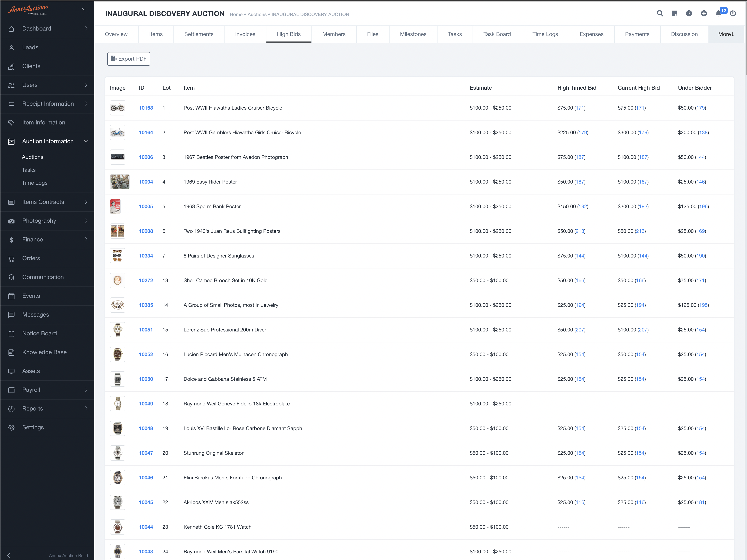Click the search magnifier icon in header
This screenshot has width=747, height=560.
click(x=659, y=14)
